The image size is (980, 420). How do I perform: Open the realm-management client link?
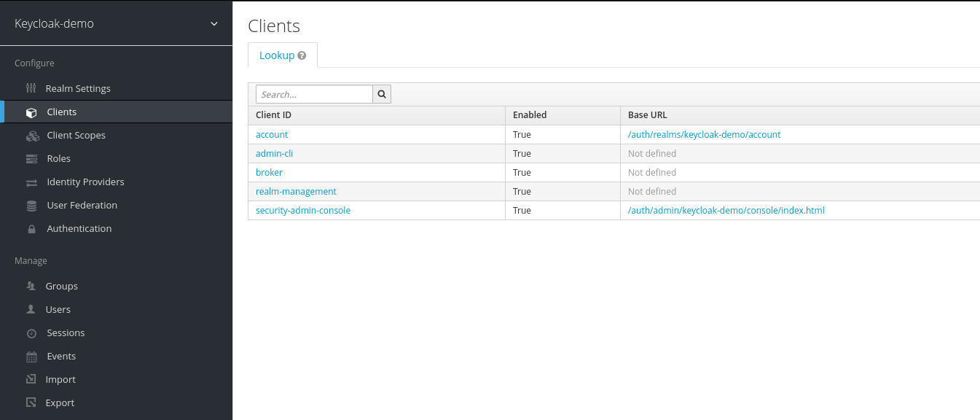click(296, 192)
